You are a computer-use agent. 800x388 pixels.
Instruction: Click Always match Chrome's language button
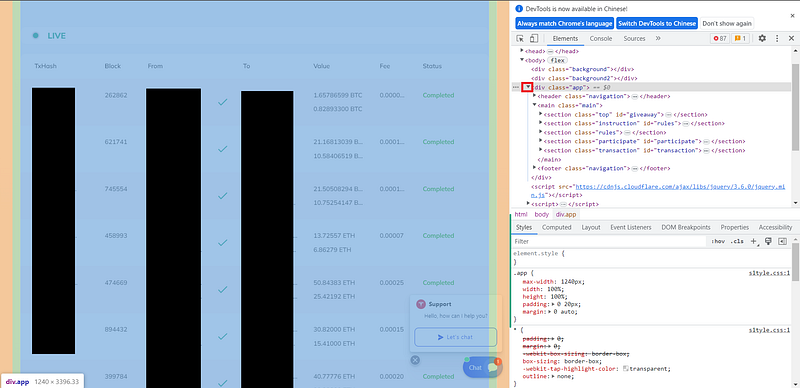coord(564,23)
